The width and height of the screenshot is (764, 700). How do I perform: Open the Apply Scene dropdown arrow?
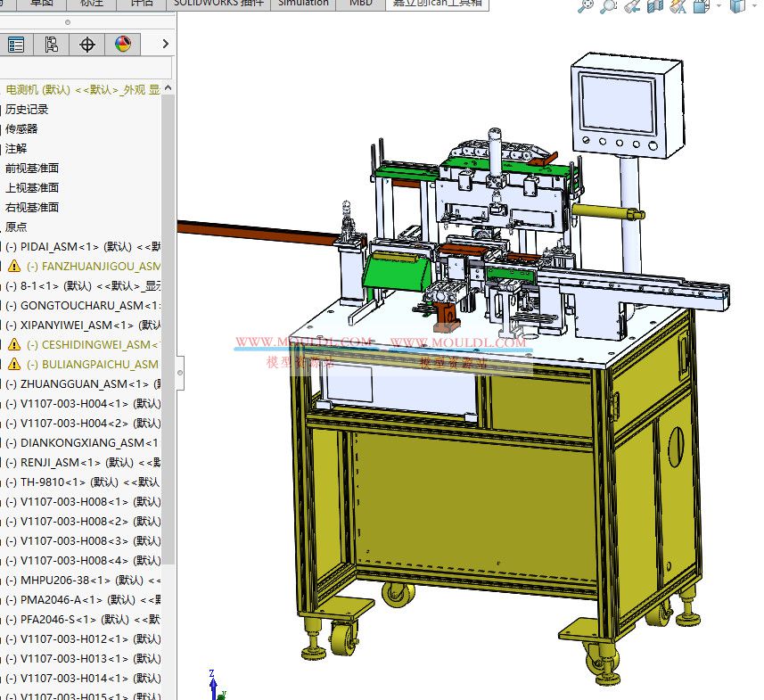pyautogui.click(x=719, y=7)
